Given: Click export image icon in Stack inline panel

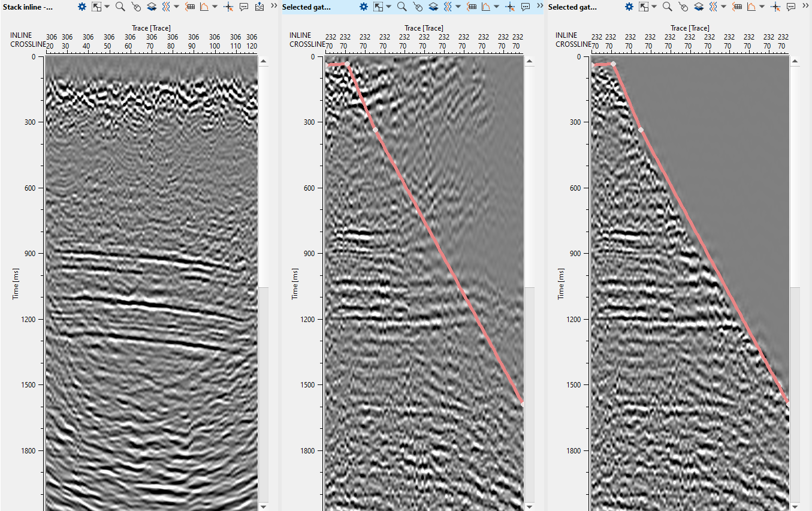Looking at the screenshot, I should [259, 7].
